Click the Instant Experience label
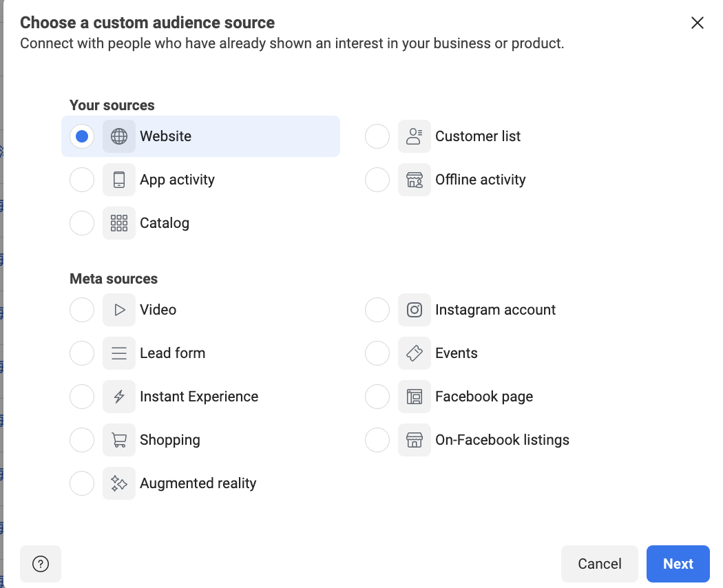The width and height of the screenshot is (723, 588). pyautogui.click(x=199, y=397)
